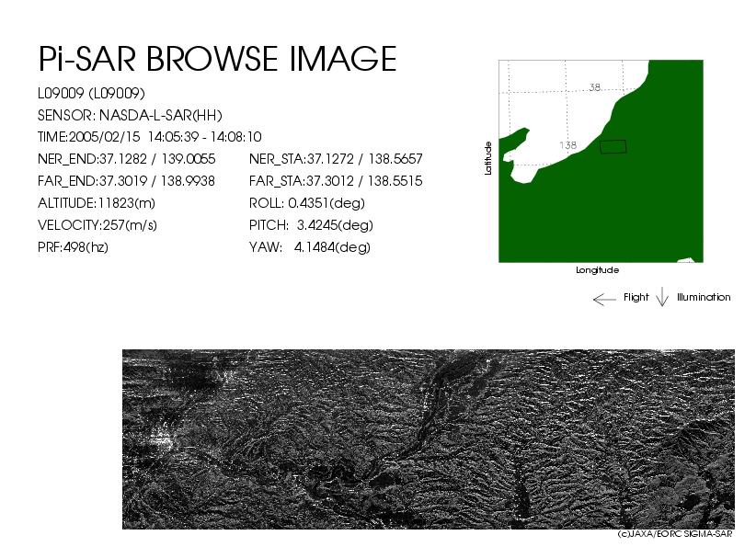Click the (c)JAXA/EORC SIGMA-SAR credit text
This screenshot has width=756, height=547.
pyautogui.click(x=674, y=534)
